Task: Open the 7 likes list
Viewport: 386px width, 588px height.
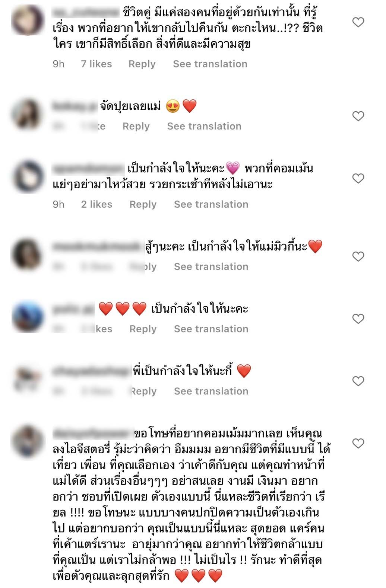Action: 96,64
